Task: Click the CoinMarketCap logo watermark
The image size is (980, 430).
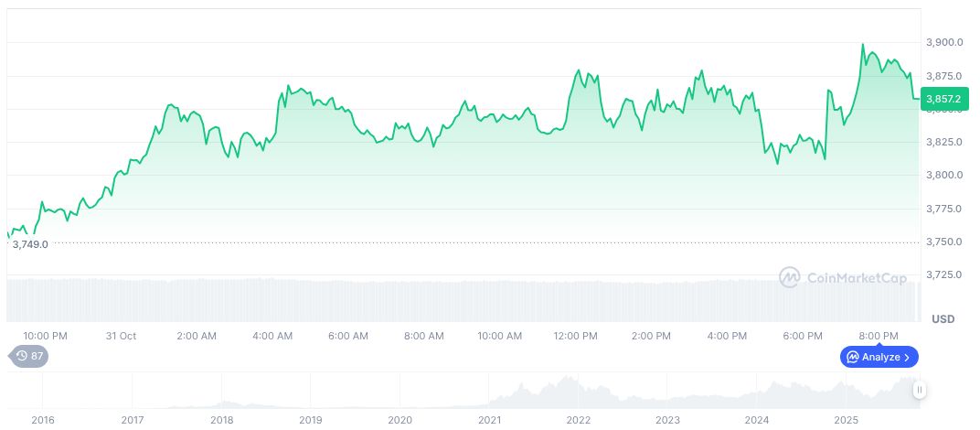Action: (790, 276)
